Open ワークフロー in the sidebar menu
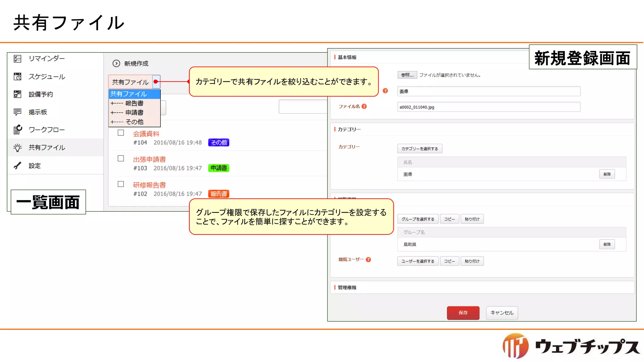The height and width of the screenshot is (362, 644). point(47,130)
